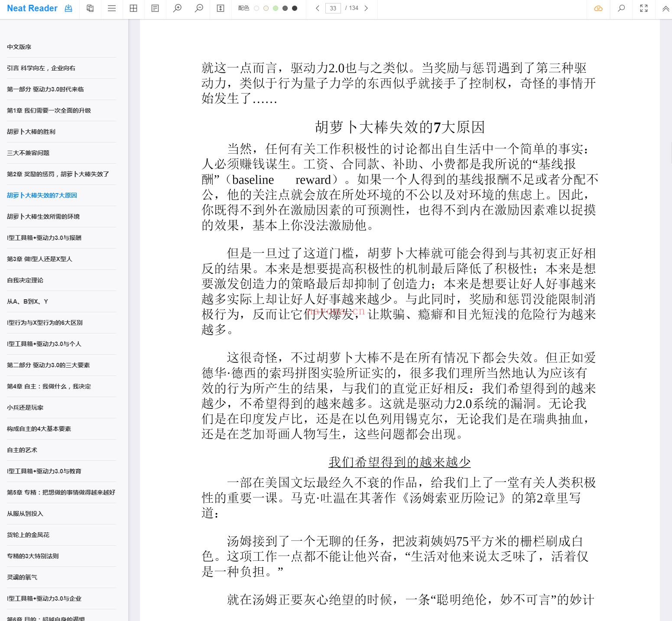Viewport: 672px width, 621px height.
Task: Click the page number input field showing 33
Action: click(333, 8)
